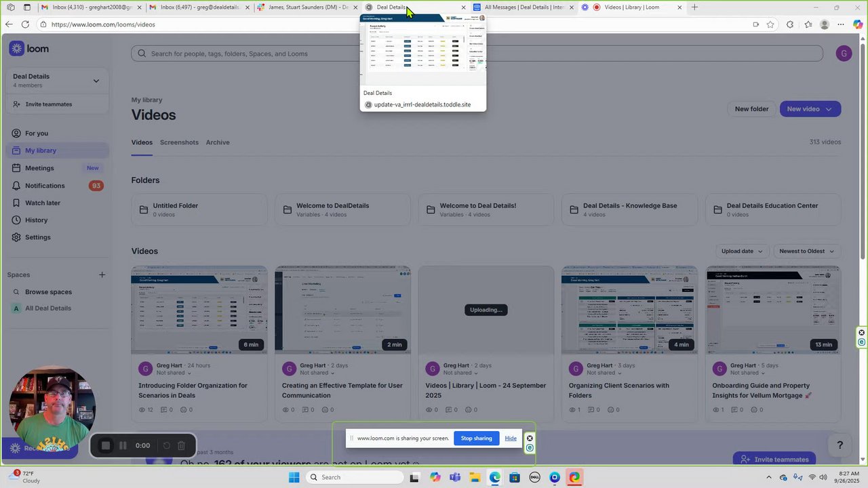
Task: Bookmark this page with star icon
Action: point(770,24)
